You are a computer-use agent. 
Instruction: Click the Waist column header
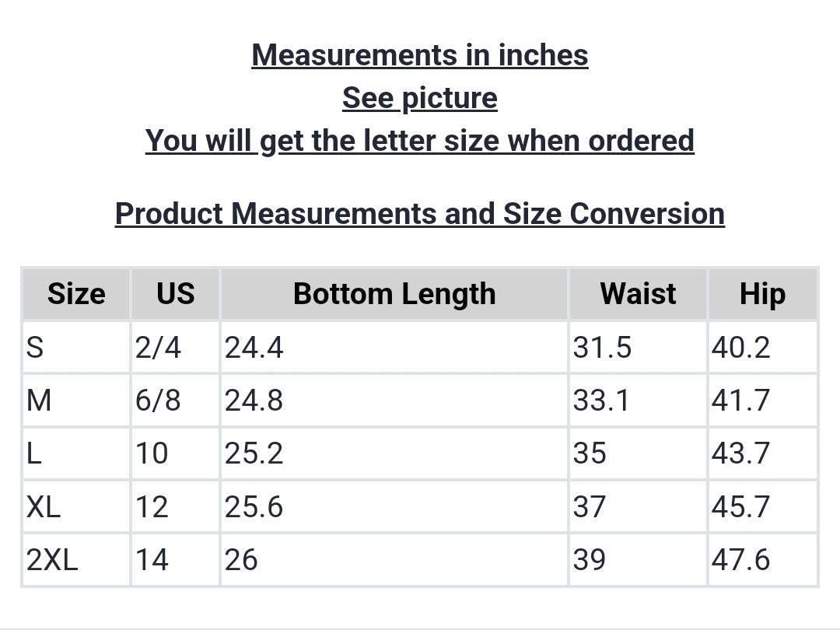coord(638,294)
